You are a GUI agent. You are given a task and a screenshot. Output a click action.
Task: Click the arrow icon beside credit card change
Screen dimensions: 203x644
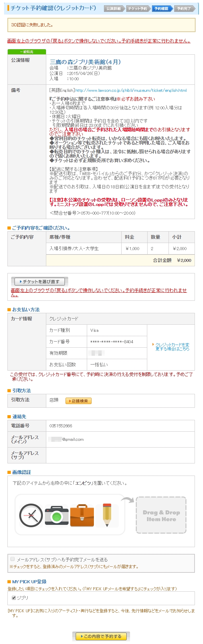point(153,344)
